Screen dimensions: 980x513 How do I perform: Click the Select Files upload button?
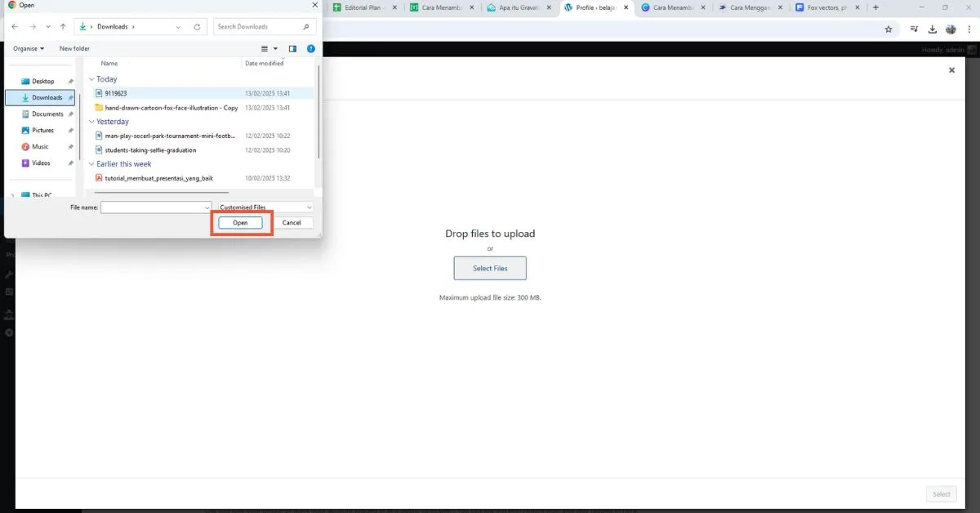click(490, 268)
